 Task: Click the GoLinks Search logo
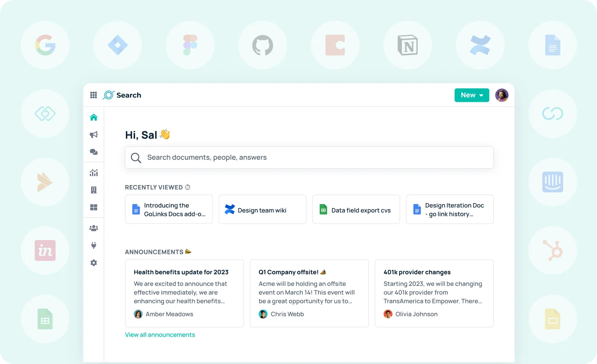click(x=122, y=95)
